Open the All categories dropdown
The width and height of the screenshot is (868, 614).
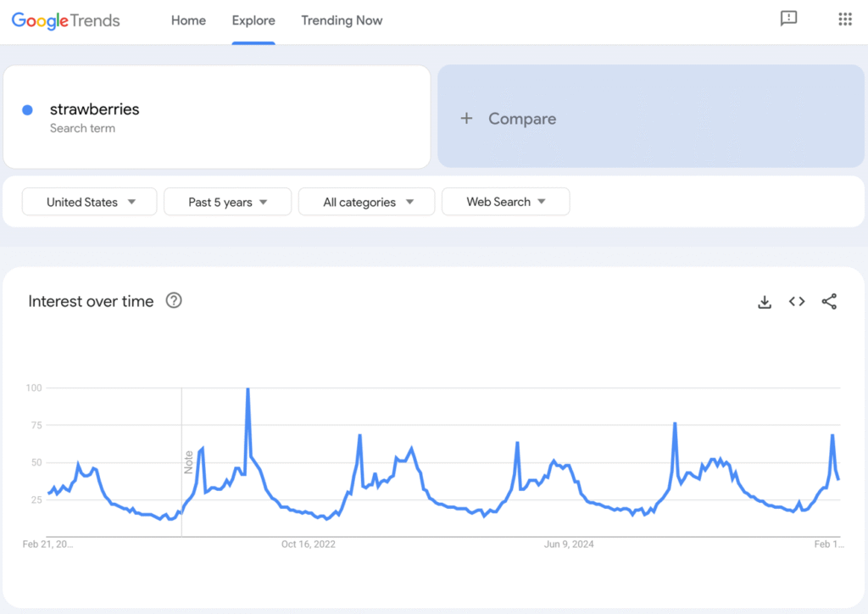tap(366, 202)
